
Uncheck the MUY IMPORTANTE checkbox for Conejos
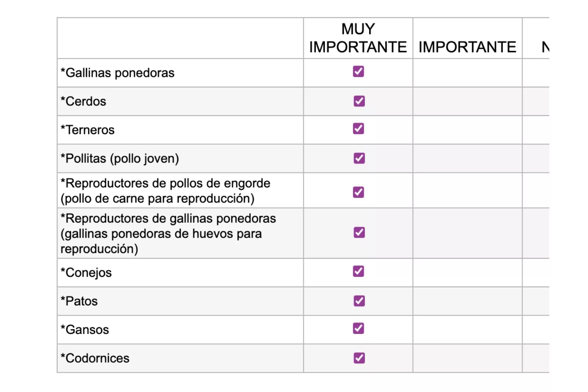tap(358, 271)
